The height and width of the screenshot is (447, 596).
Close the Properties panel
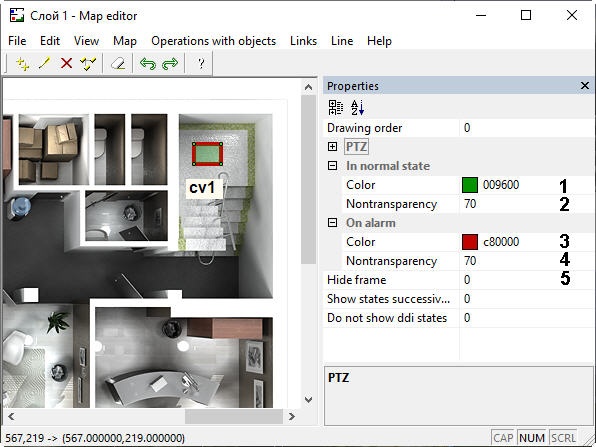585,86
